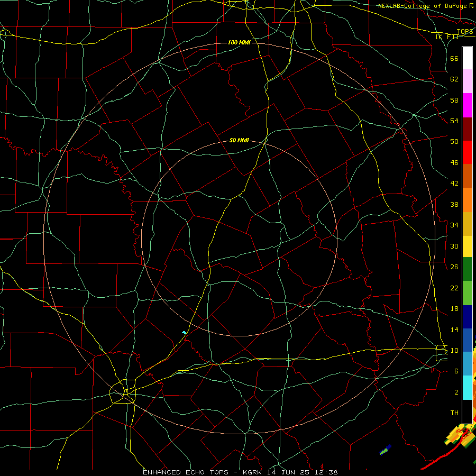
Task: Select the magenta legend color block
Action: tap(467, 105)
